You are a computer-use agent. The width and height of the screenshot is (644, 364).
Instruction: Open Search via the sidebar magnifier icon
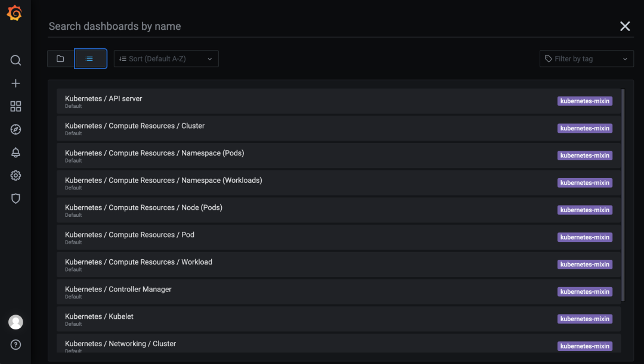16,60
